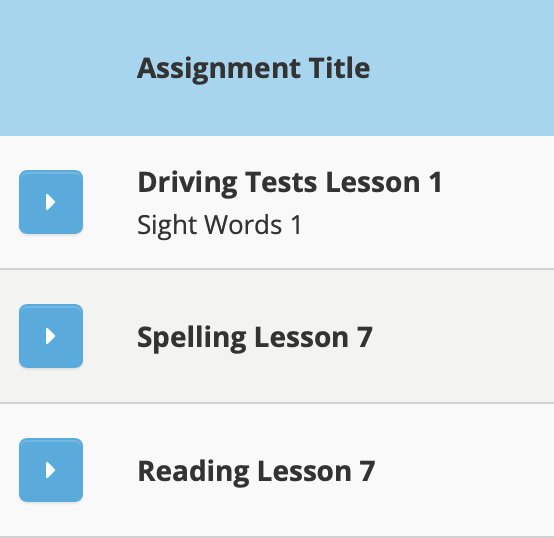Sort by the Assignment Title column header

[x=254, y=69]
